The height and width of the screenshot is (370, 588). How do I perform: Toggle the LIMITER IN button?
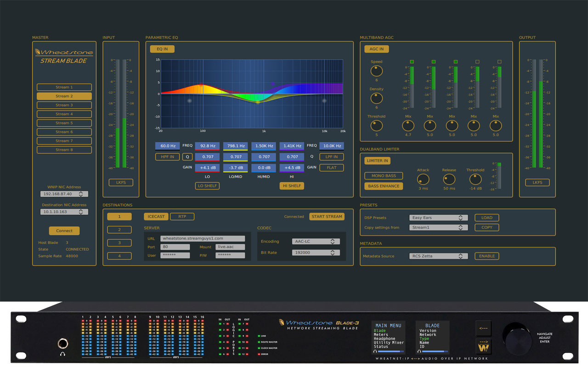pyautogui.click(x=377, y=161)
